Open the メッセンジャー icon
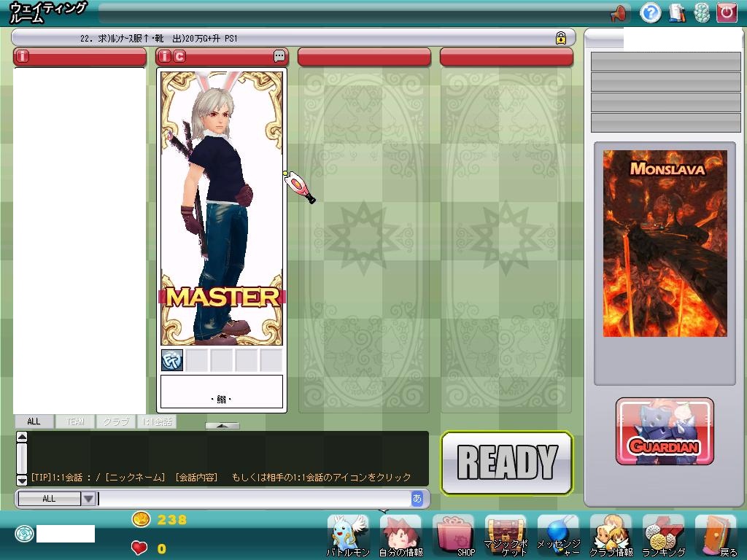 558,535
